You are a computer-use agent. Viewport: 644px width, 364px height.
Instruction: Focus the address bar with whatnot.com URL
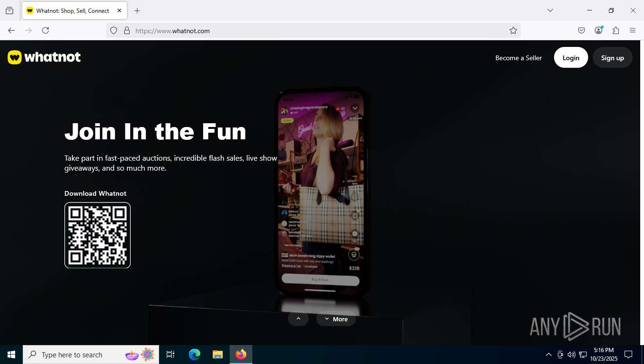(313, 30)
